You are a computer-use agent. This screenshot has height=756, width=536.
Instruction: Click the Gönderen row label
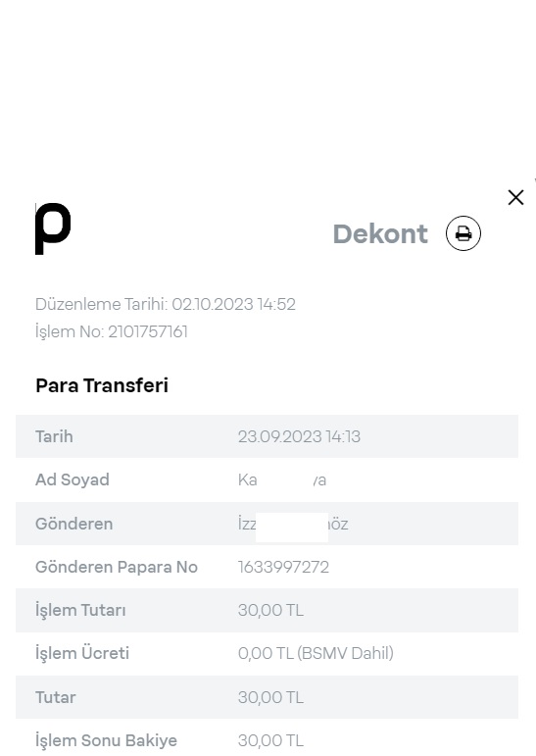click(x=73, y=524)
